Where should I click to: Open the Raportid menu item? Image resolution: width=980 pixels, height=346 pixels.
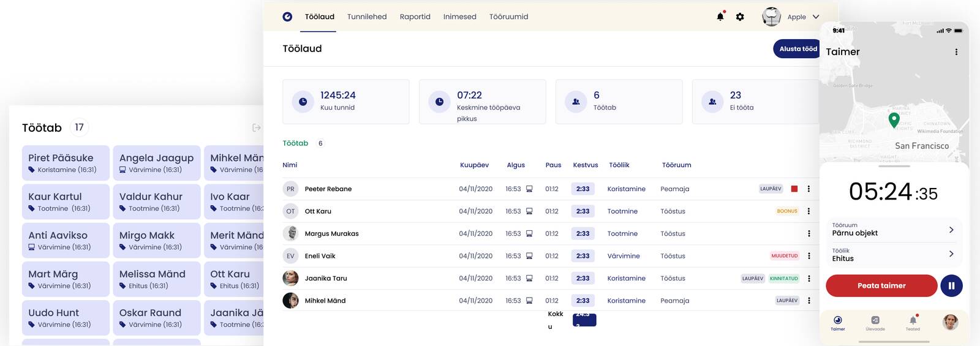click(x=415, y=17)
